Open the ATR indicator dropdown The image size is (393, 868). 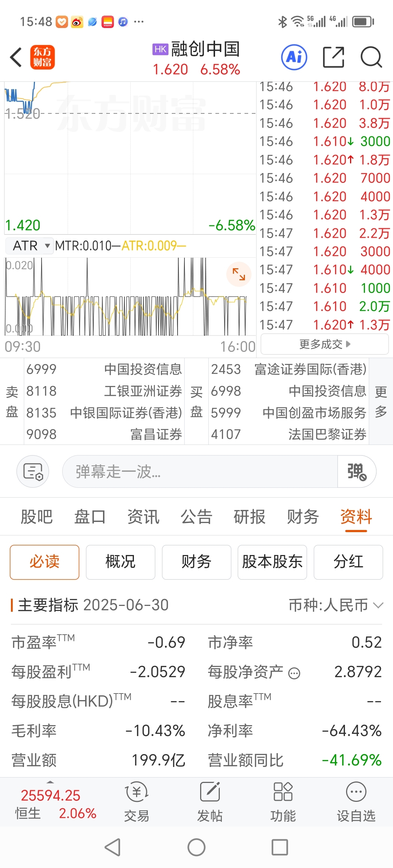[x=29, y=246]
